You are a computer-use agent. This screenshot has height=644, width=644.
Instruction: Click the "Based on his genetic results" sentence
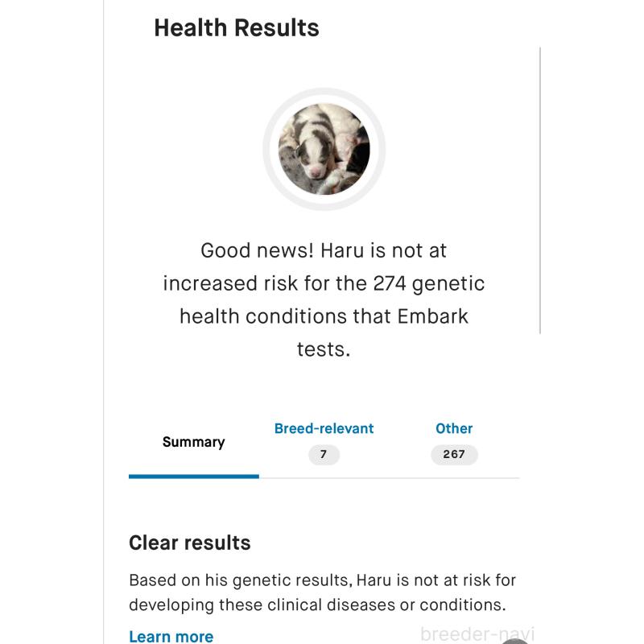(x=322, y=580)
